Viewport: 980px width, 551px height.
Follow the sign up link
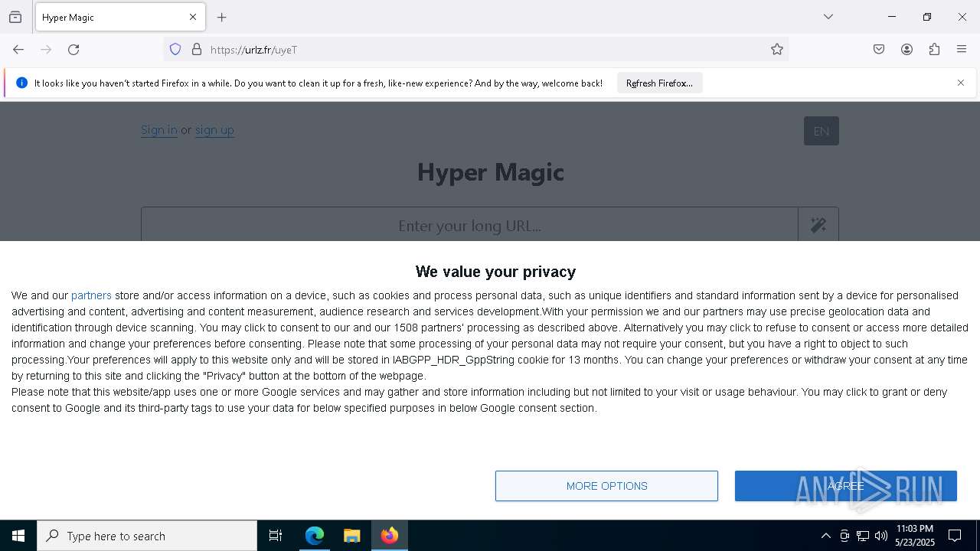click(x=214, y=130)
